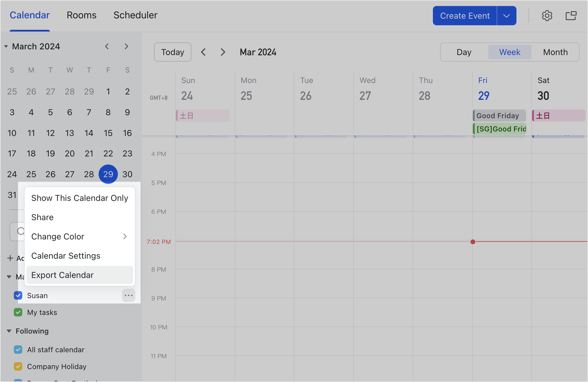Show next month in mini calendar
The image size is (588, 382).
(126, 46)
